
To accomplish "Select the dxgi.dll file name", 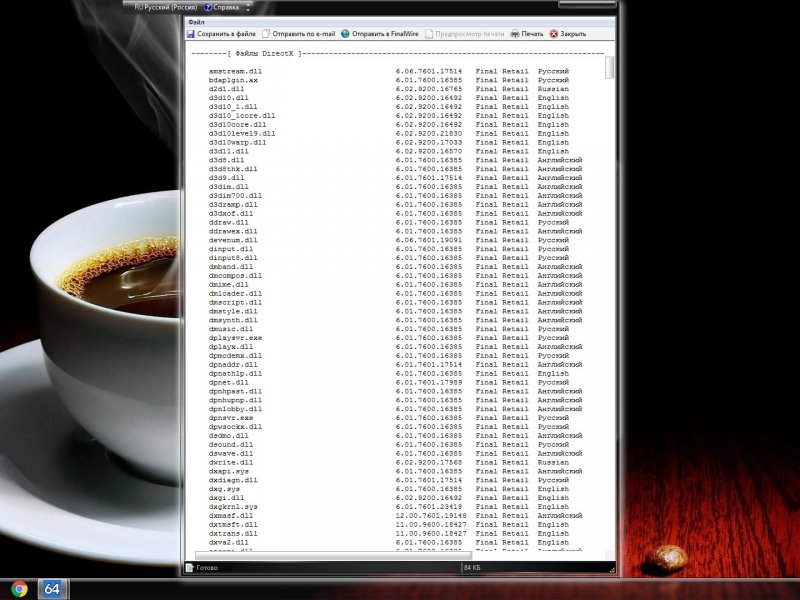I will (227, 498).
